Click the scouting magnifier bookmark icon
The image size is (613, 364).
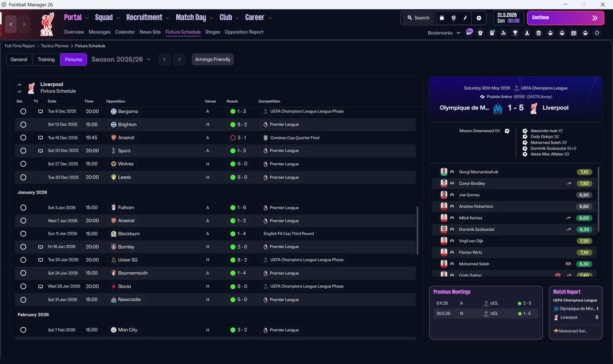pyautogui.click(x=503, y=33)
